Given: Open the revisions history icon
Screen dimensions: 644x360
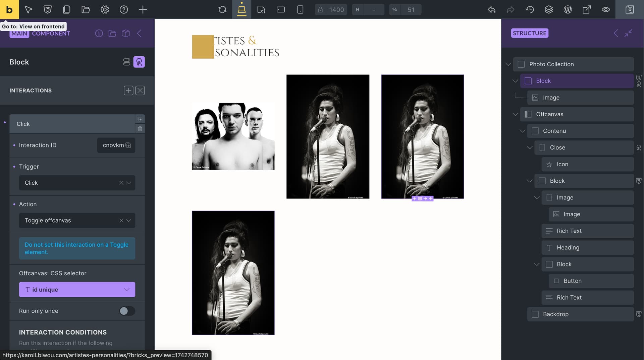Looking at the screenshot, I should [x=530, y=9].
